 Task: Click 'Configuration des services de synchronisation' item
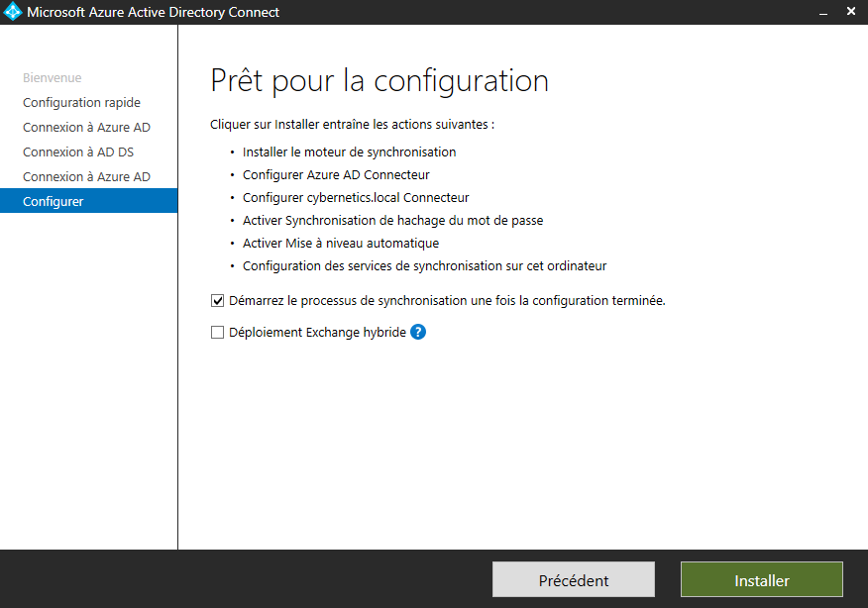[425, 266]
